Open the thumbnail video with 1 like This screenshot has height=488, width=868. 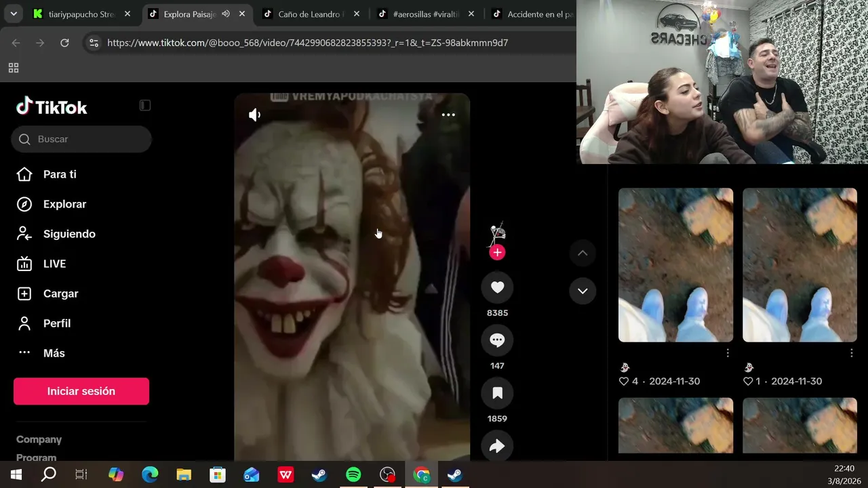pyautogui.click(x=800, y=265)
